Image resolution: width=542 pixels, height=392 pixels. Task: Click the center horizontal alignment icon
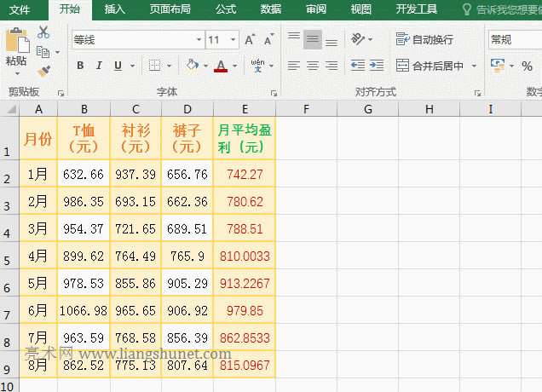coord(313,66)
